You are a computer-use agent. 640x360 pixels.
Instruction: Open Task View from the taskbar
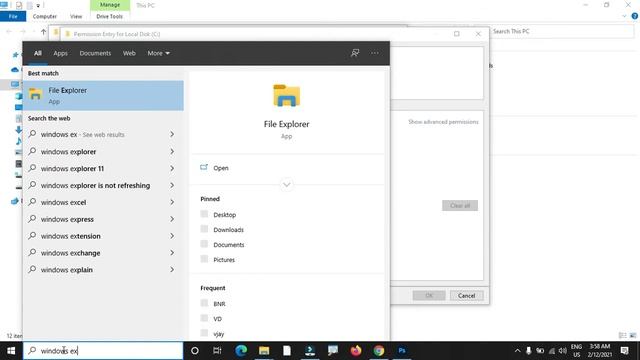(x=217, y=351)
